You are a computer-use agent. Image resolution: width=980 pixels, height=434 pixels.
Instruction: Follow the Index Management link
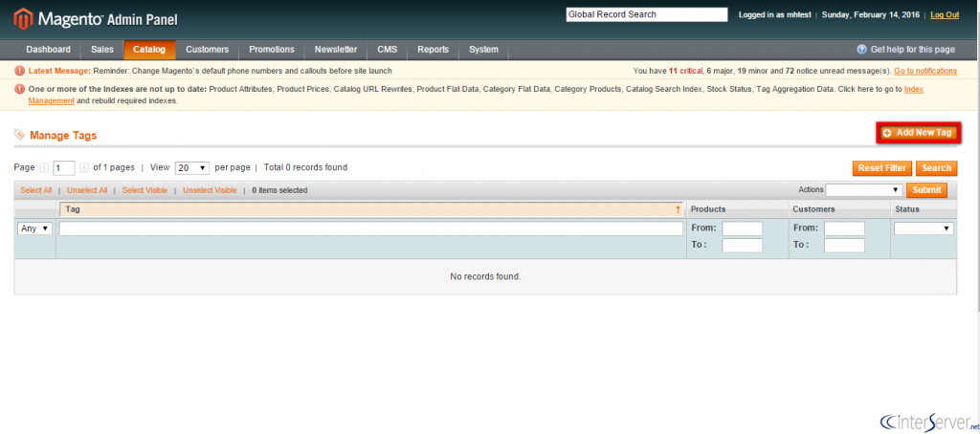[x=52, y=100]
